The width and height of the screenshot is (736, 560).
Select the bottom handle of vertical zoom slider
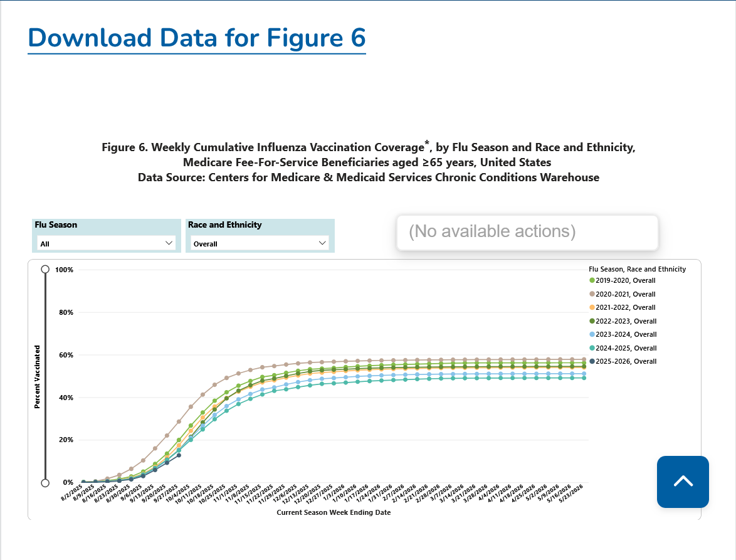click(45, 482)
